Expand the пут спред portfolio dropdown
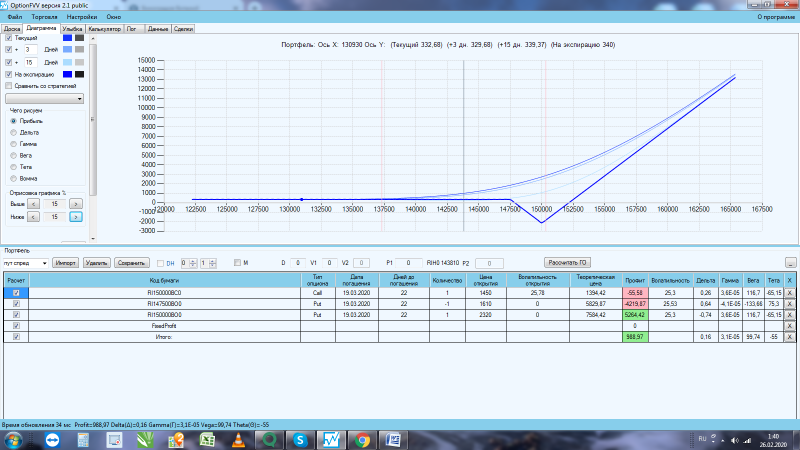The height and width of the screenshot is (450, 800). pos(26,263)
